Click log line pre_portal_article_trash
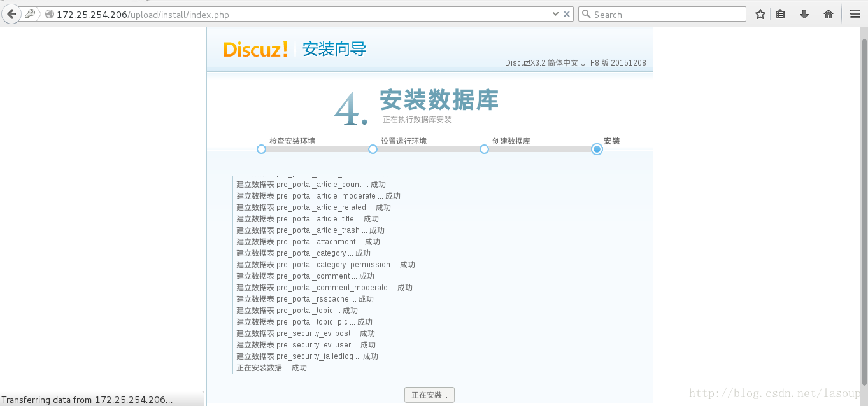The image size is (868, 406). coord(310,230)
